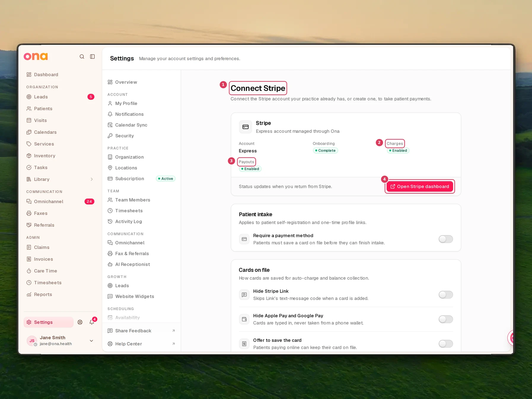Viewport: 532px width, 399px height.
Task: Click the AI Receptionist robot icon
Action: (110, 264)
